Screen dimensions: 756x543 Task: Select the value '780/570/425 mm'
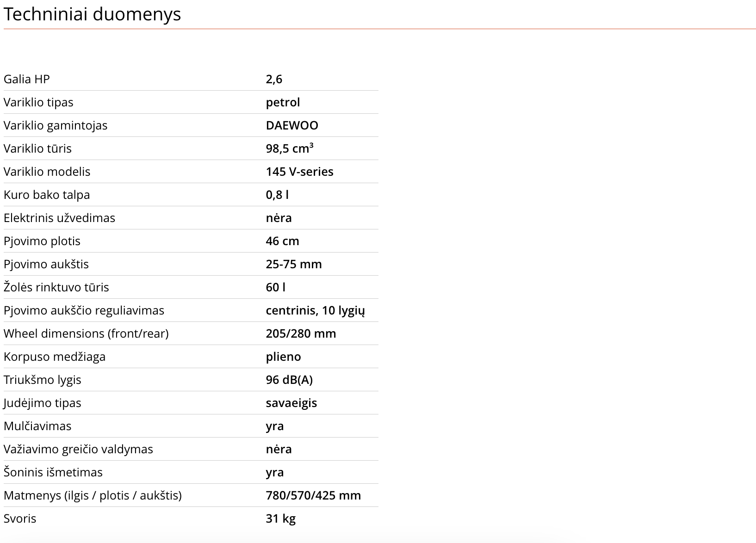tap(314, 495)
